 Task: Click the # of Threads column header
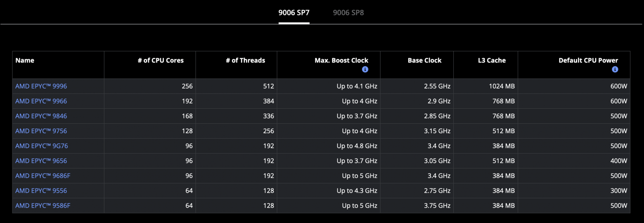coord(246,60)
